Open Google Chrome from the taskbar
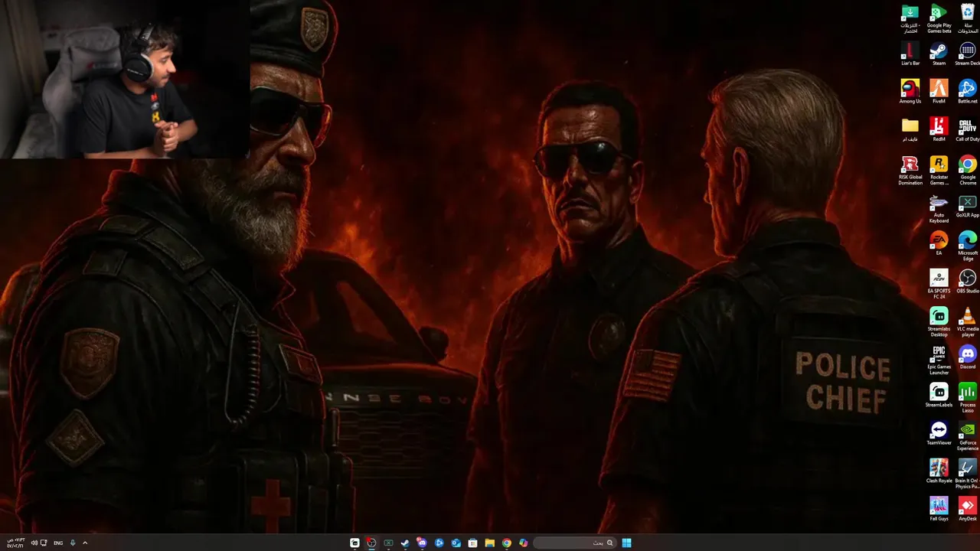Screen dimensions: 980x551 click(x=507, y=543)
